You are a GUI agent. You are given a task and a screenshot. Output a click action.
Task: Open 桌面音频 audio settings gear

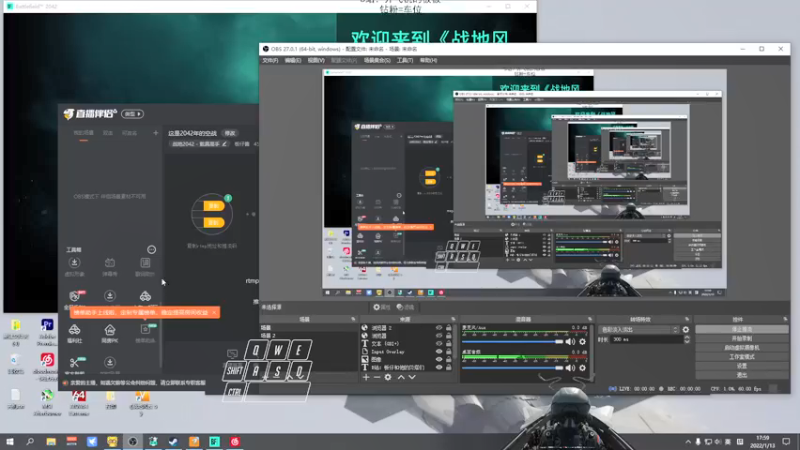pyautogui.click(x=582, y=368)
